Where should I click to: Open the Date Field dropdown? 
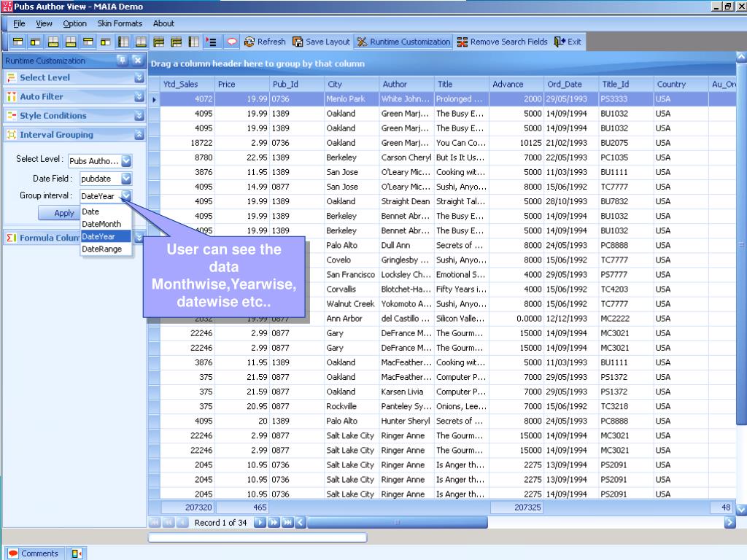click(x=126, y=178)
